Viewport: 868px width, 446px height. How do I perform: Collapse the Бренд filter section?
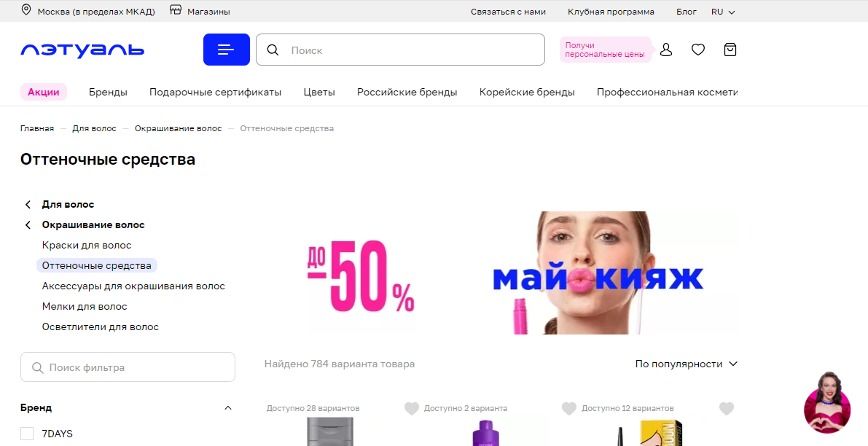228,408
